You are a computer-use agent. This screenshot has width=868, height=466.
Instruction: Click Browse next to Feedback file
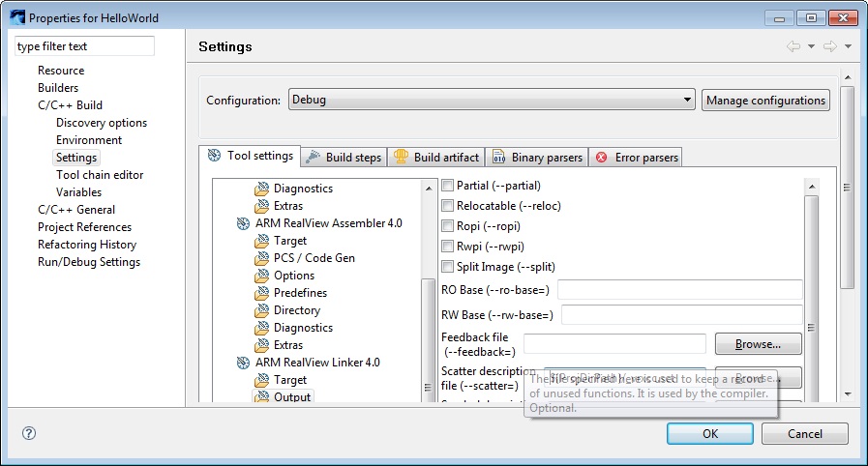758,344
